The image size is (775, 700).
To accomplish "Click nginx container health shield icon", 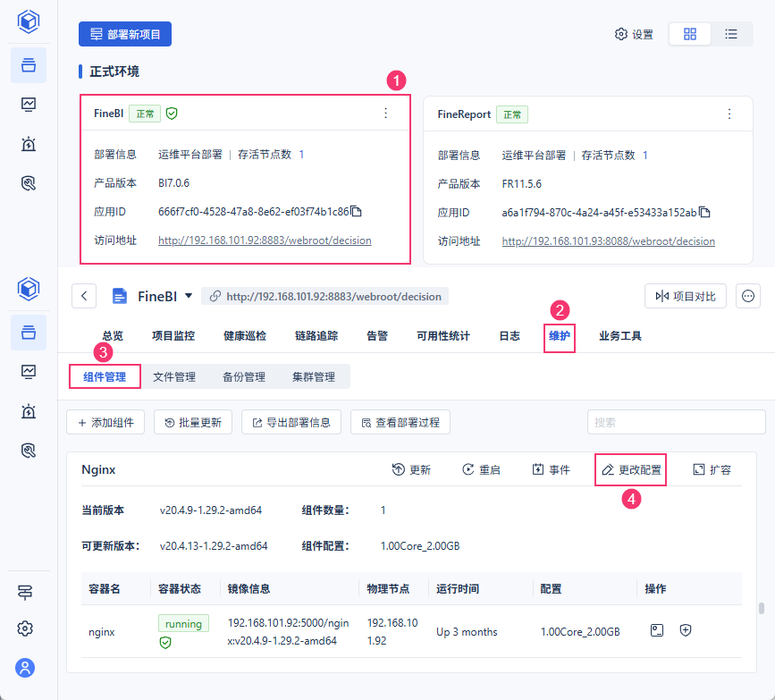I will (x=165, y=642).
